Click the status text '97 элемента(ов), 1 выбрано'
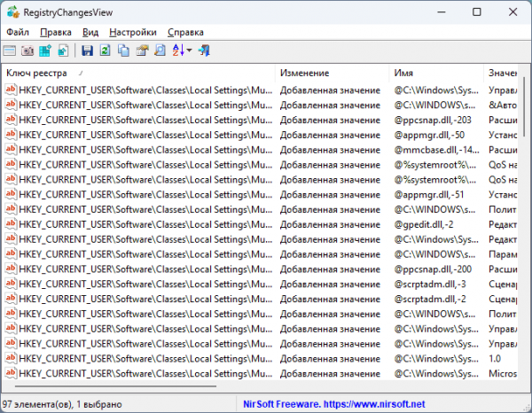 tap(62, 404)
